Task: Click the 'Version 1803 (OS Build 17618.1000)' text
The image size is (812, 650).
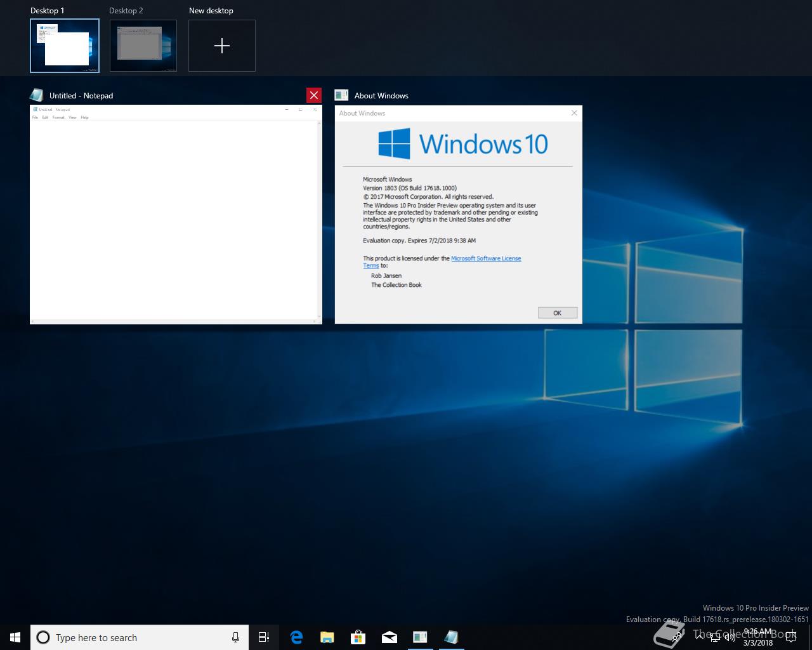Action: pos(410,188)
